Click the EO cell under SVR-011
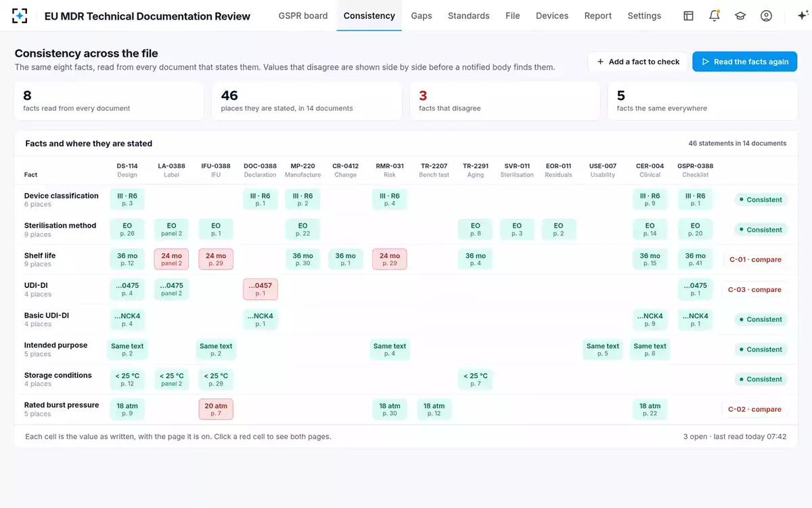This screenshot has width=812, height=508. tap(517, 230)
